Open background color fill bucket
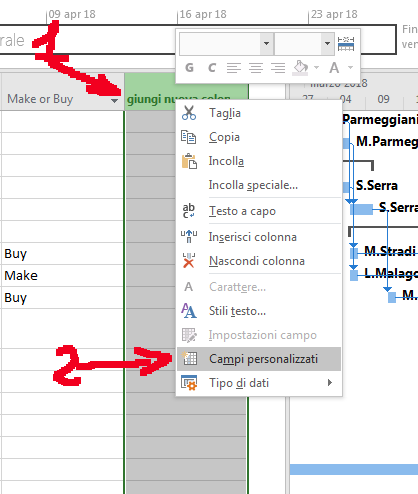The width and height of the screenshot is (418, 494). [300, 68]
